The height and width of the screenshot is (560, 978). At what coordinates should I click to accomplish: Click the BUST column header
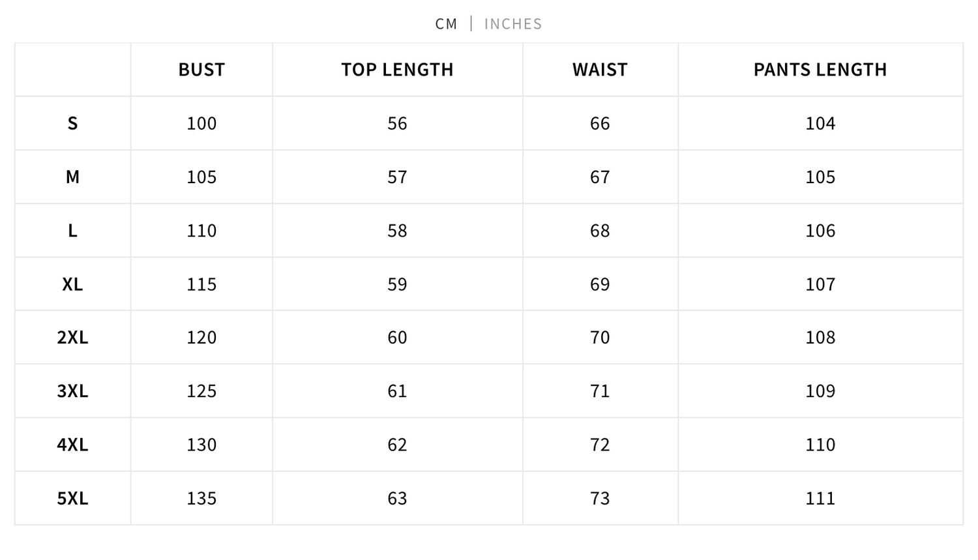tap(201, 70)
